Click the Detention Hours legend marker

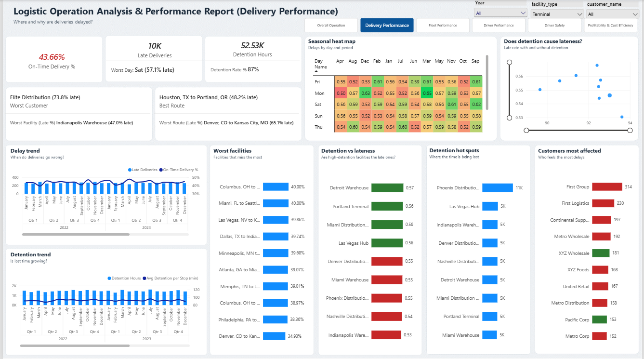[x=110, y=278]
